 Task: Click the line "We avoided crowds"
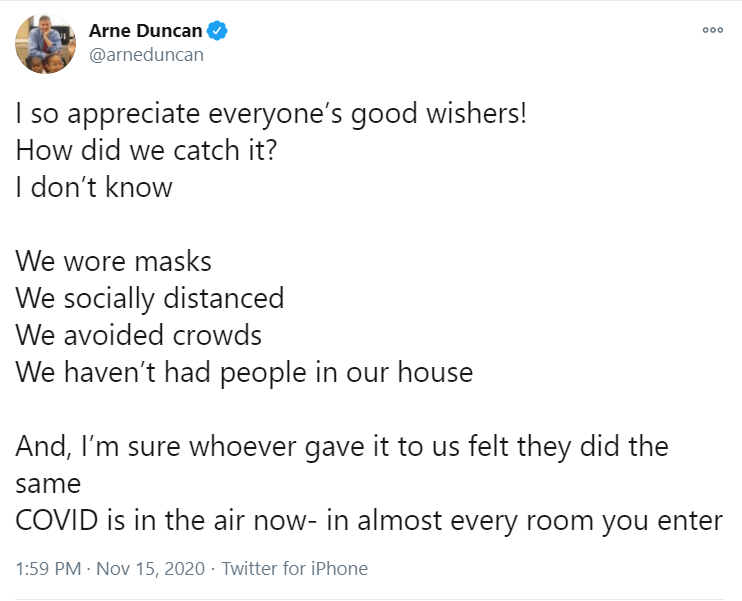coord(139,335)
